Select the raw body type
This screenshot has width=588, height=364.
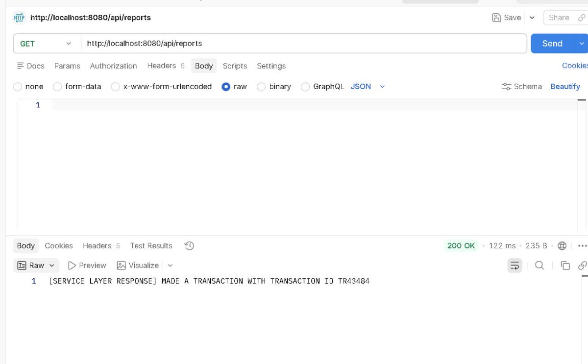click(234, 86)
